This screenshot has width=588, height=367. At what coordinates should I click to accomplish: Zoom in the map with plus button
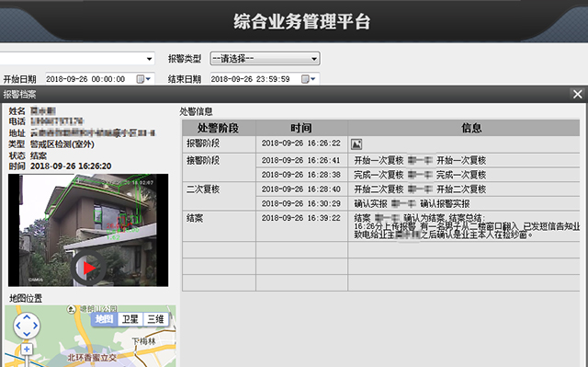(27, 350)
